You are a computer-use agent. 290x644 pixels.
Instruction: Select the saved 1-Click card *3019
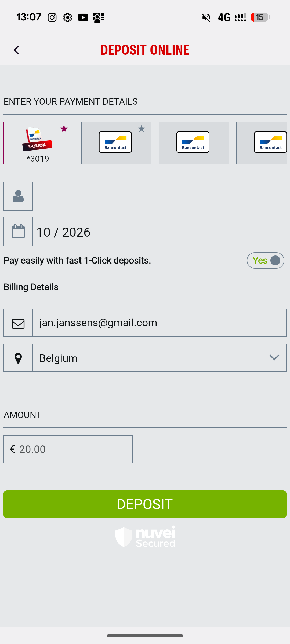click(x=38, y=143)
